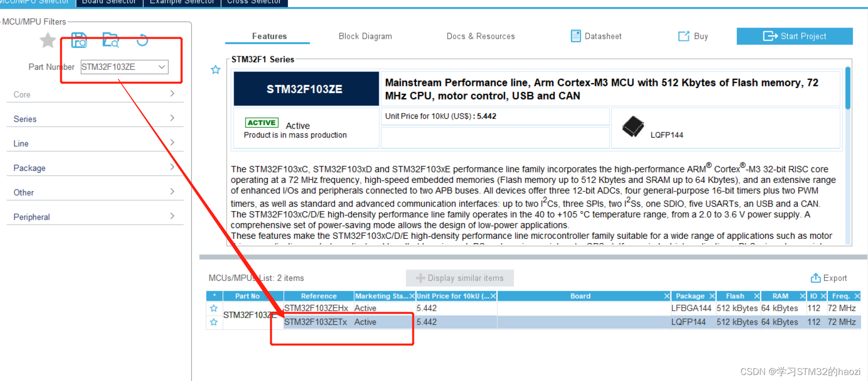Close the Board column
This screenshot has height=381, width=868.
[667, 296]
